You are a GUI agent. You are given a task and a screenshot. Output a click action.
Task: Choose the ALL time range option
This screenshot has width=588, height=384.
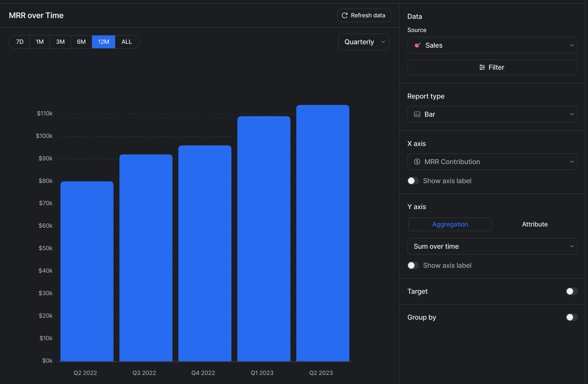127,42
